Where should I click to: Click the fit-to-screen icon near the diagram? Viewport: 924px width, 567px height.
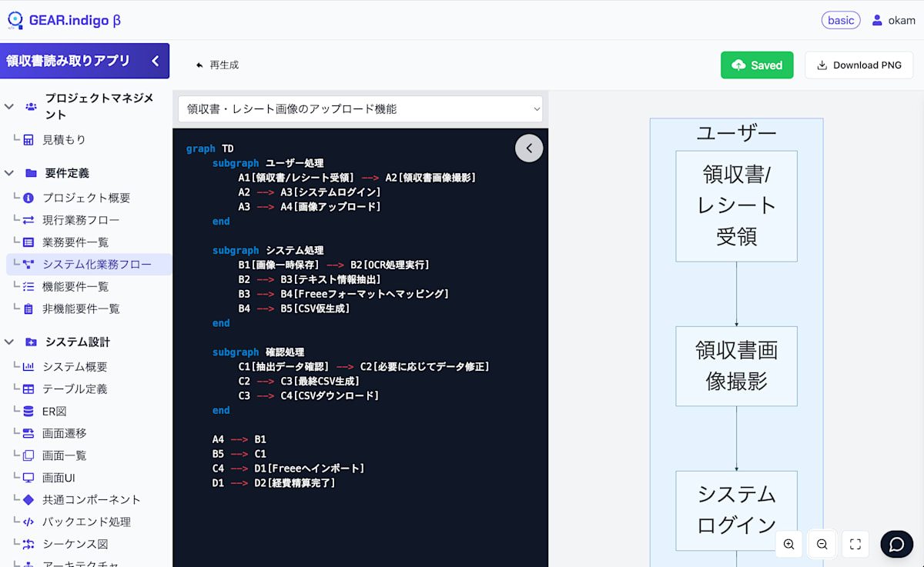point(855,544)
